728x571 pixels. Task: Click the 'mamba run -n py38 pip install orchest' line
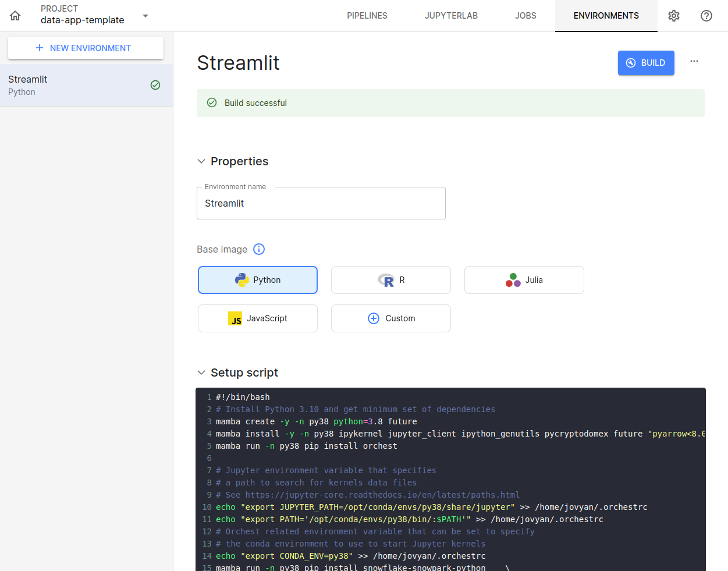pyautogui.click(x=306, y=446)
